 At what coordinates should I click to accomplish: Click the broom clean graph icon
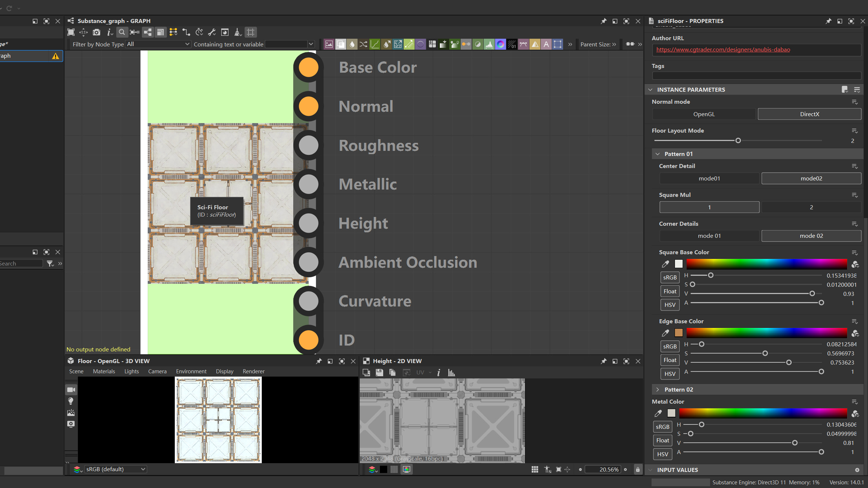pyautogui.click(x=238, y=33)
